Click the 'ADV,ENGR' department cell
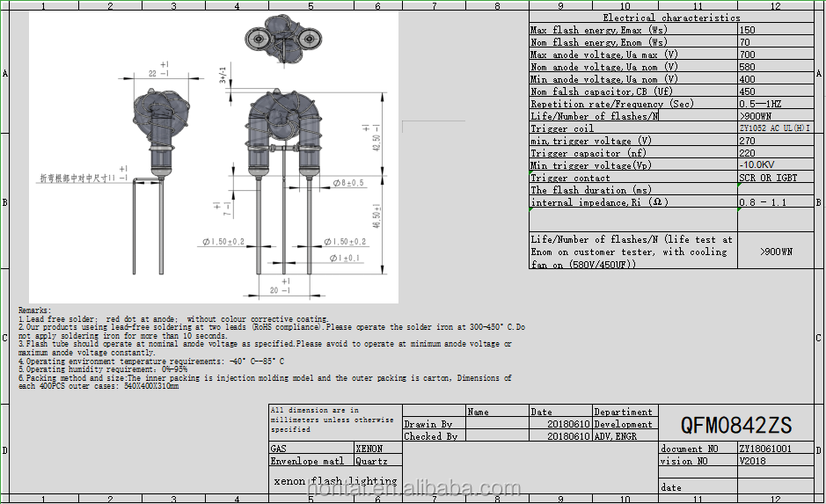826x504 pixels. pos(615,436)
